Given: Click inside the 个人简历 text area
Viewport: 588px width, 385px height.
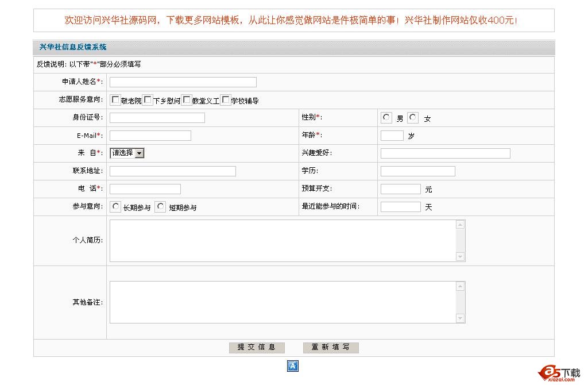Looking at the screenshot, I should click(283, 240).
